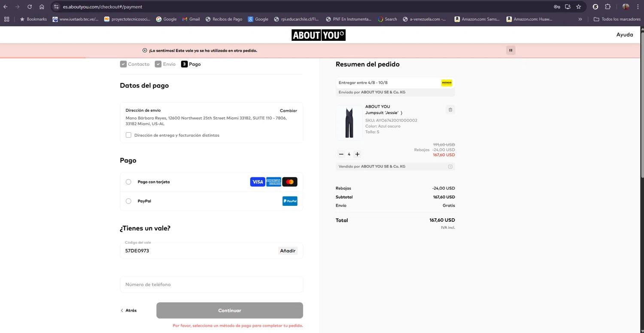
Task: Click the error message about used voucher
Action: 203,51
